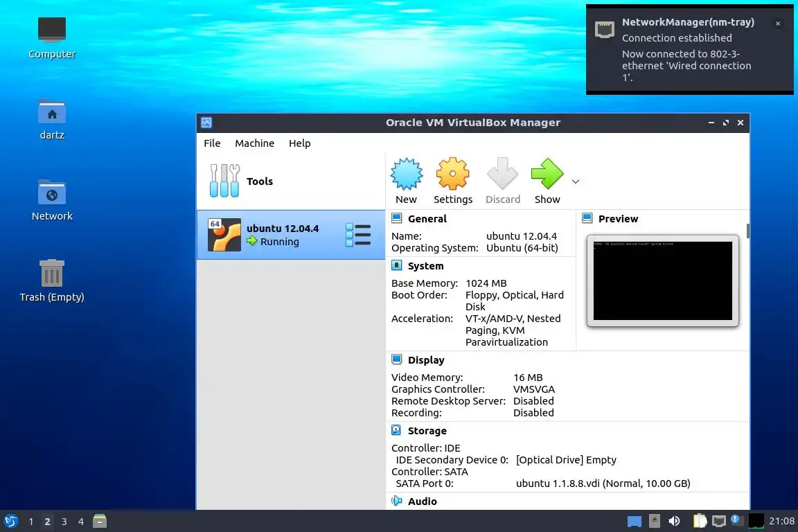Image resolution: width=798 pixels, height=532 pixels.
Task: Click the details pane vertical scrollbar
Action: [747, 231]
